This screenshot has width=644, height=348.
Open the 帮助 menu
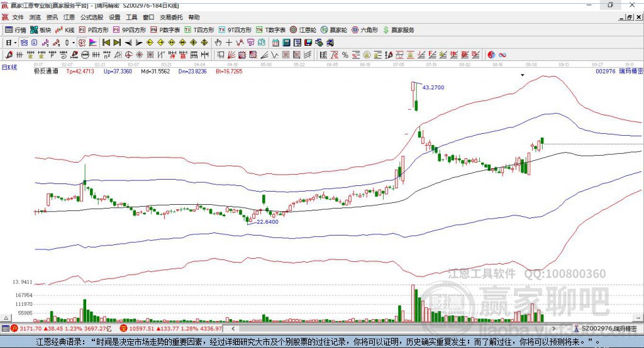click(194, 17)
